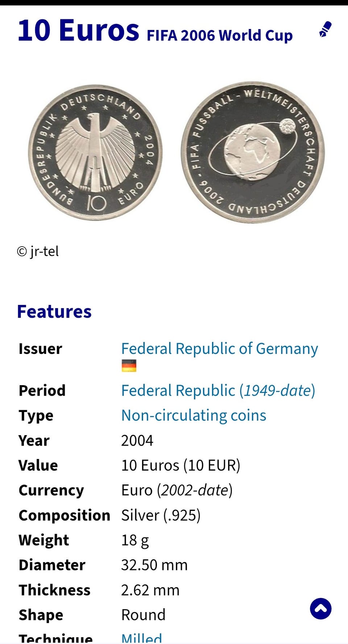
Task: Click the diameter value "32.50 mm"
Action: point(154,565)
